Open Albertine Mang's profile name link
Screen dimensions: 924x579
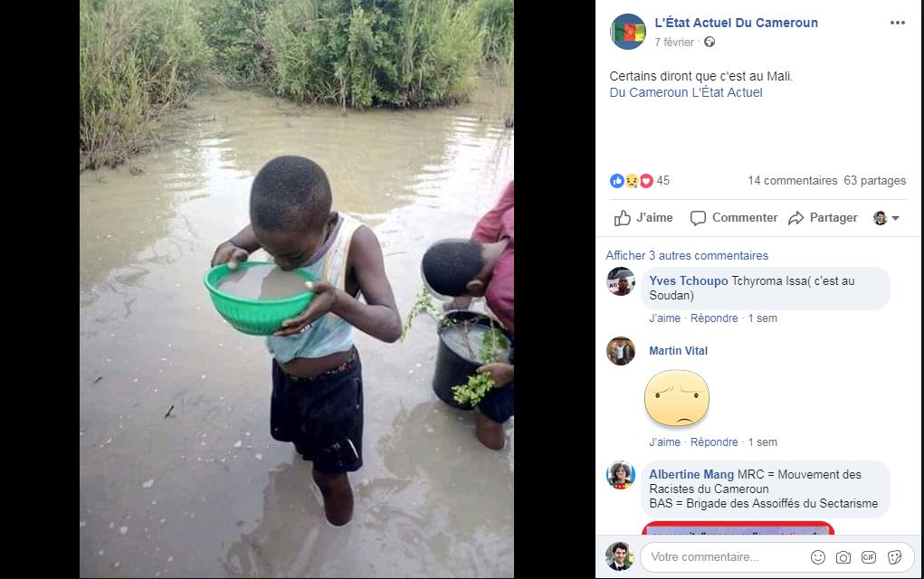click(x=691, y=474)
